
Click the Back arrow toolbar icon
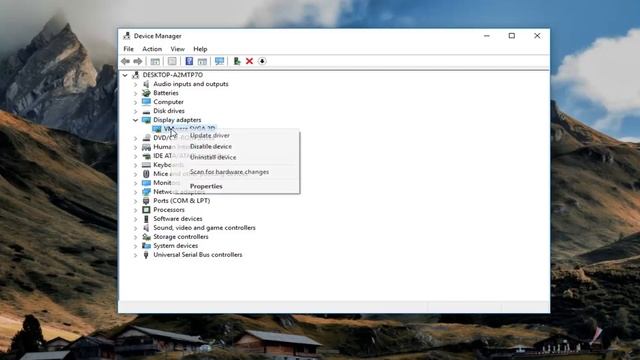(x=125, y=61)
